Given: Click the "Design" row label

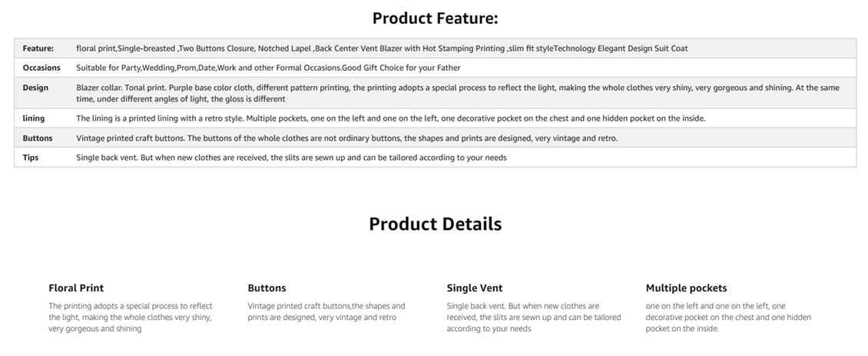Looking at the screenshot, I should tap(35, 88).
